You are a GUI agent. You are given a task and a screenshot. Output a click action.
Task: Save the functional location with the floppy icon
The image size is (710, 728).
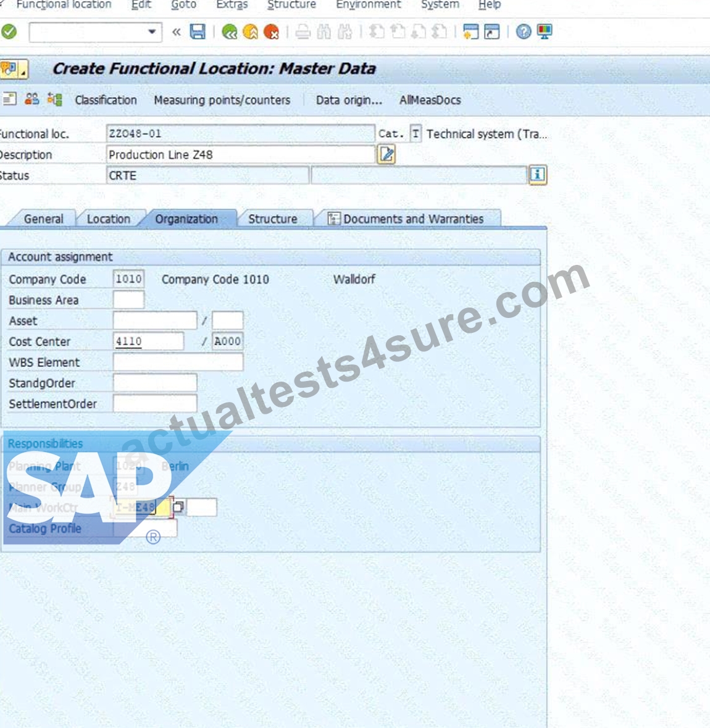[198, 31]
